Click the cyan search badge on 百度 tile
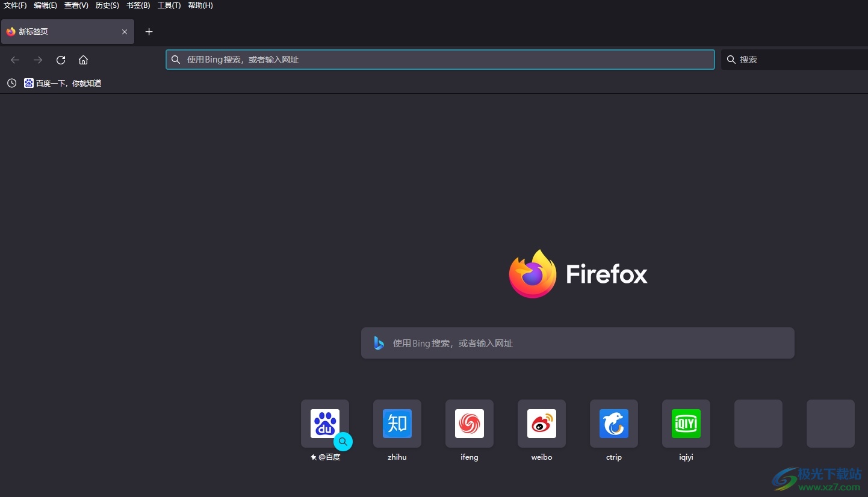 tap(343, 442)
